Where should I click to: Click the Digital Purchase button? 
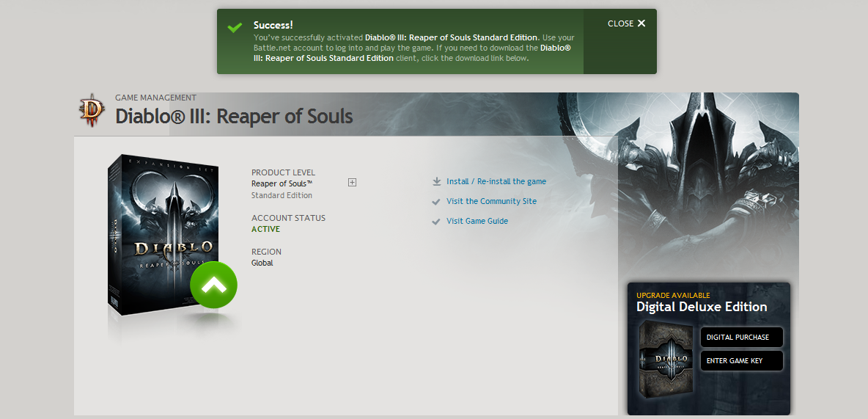pos(742,337)
